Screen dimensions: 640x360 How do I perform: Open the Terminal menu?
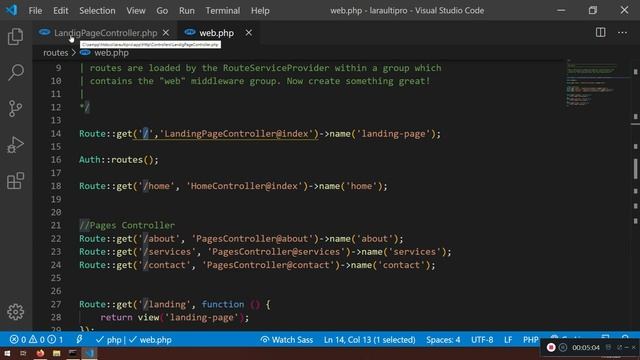[222, 11]
